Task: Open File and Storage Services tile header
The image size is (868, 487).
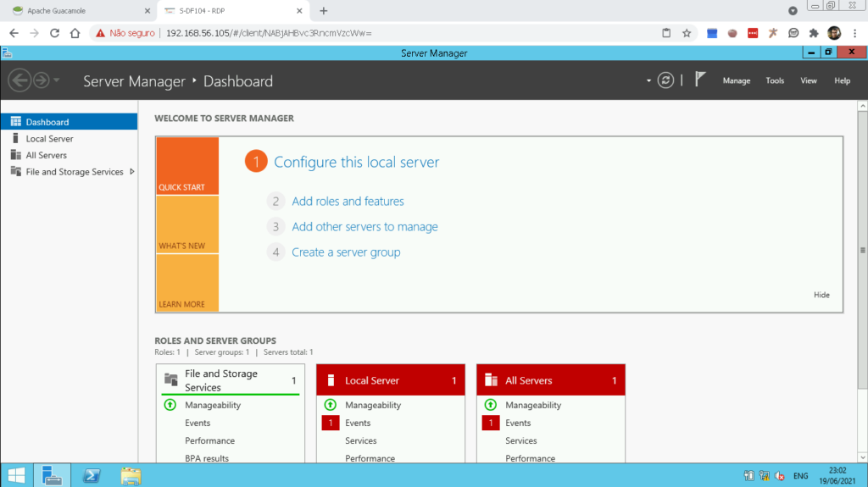Action: [231, 380]
